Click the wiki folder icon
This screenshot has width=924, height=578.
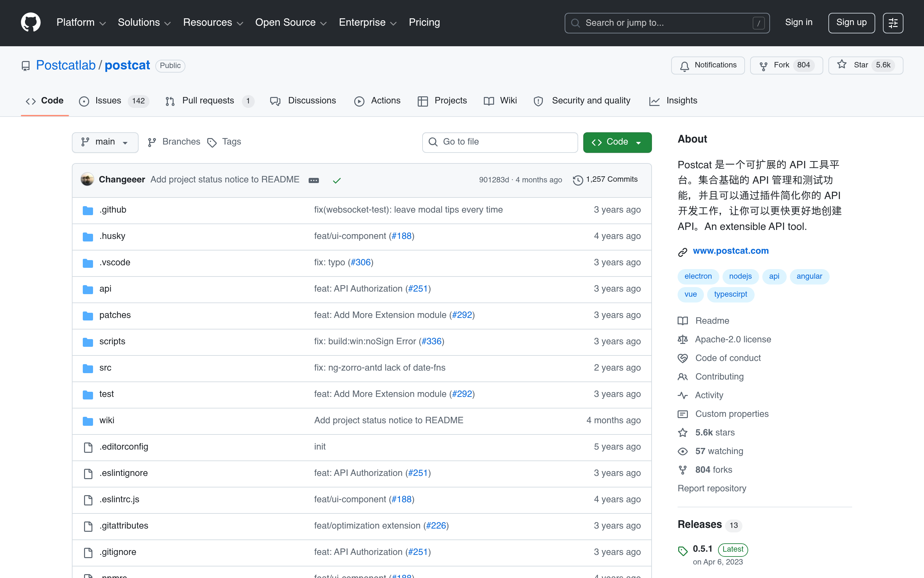(x=88, y=421)
